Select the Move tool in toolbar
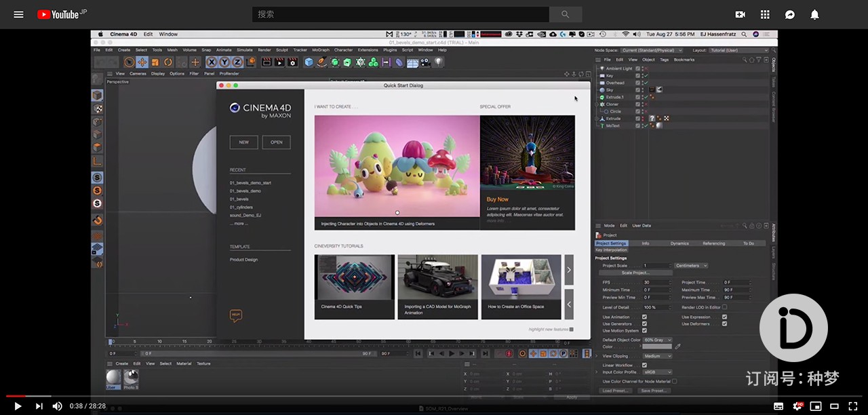Viewport: 868px width, 415px height. [142, 62]
